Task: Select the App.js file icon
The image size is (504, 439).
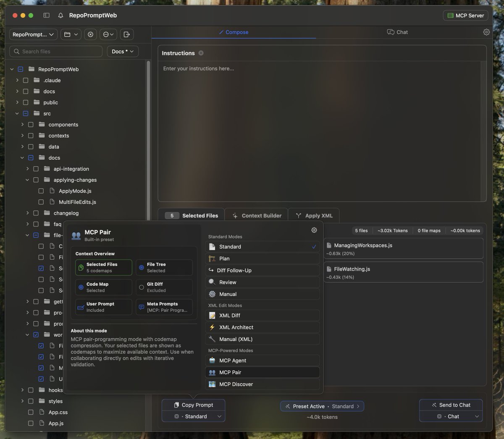Action: pyautogui.click(x=42, y=423)
